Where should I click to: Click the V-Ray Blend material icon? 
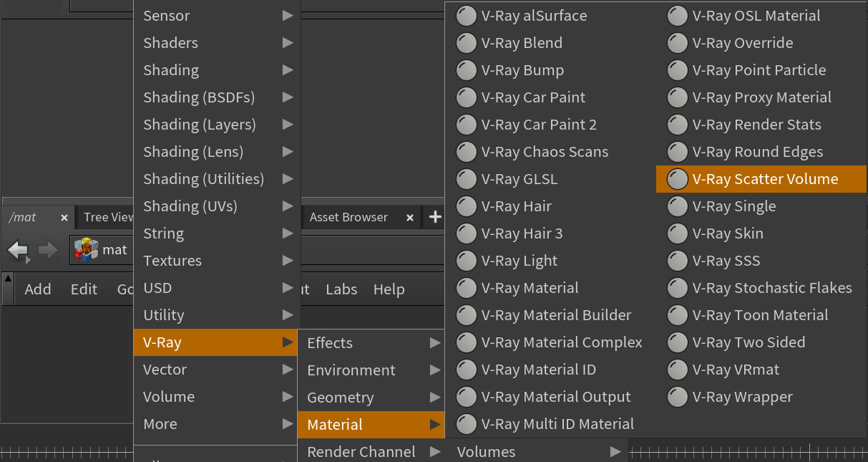tap(467, 43)
